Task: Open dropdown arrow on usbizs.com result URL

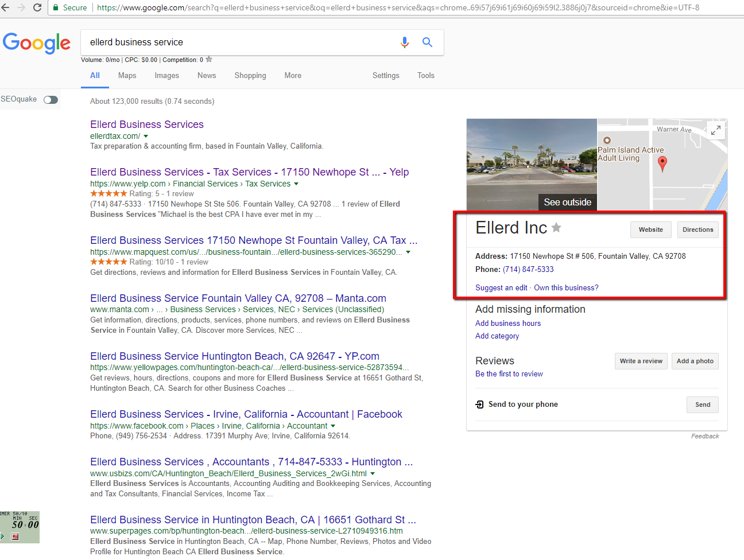Action: [373, 474]
